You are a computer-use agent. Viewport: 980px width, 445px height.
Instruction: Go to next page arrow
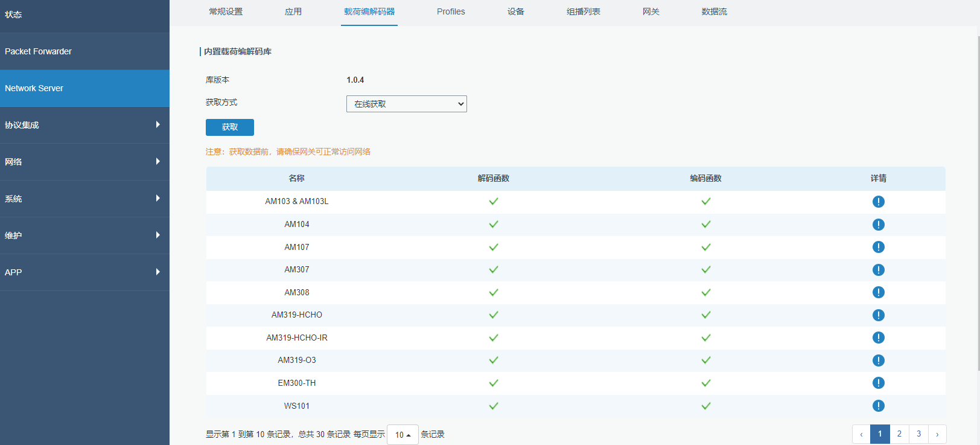click(x=937, y=434)
